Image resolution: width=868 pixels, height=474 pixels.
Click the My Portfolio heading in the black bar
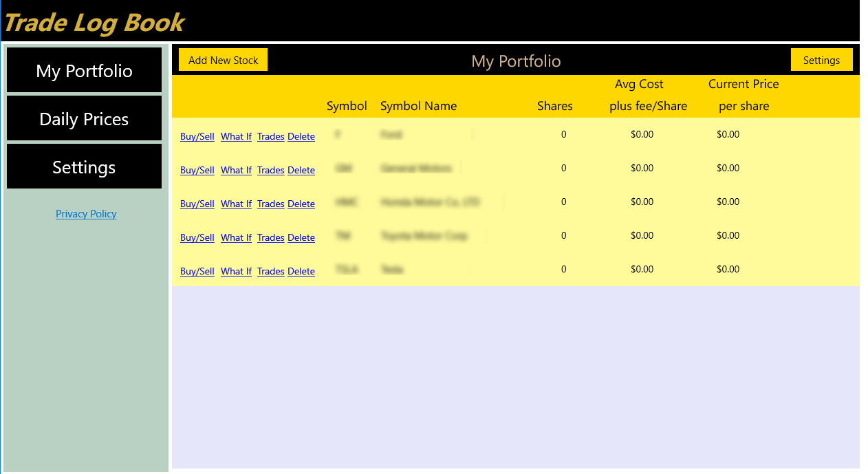pos(516,61)
